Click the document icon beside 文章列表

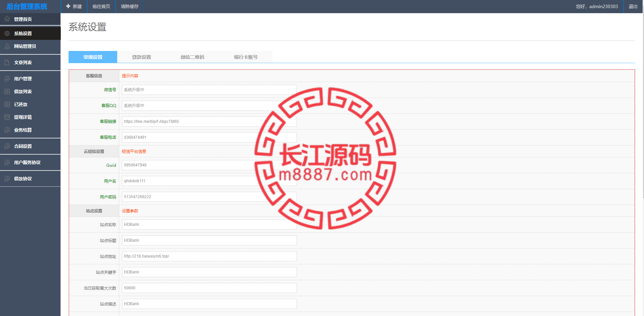7,62
